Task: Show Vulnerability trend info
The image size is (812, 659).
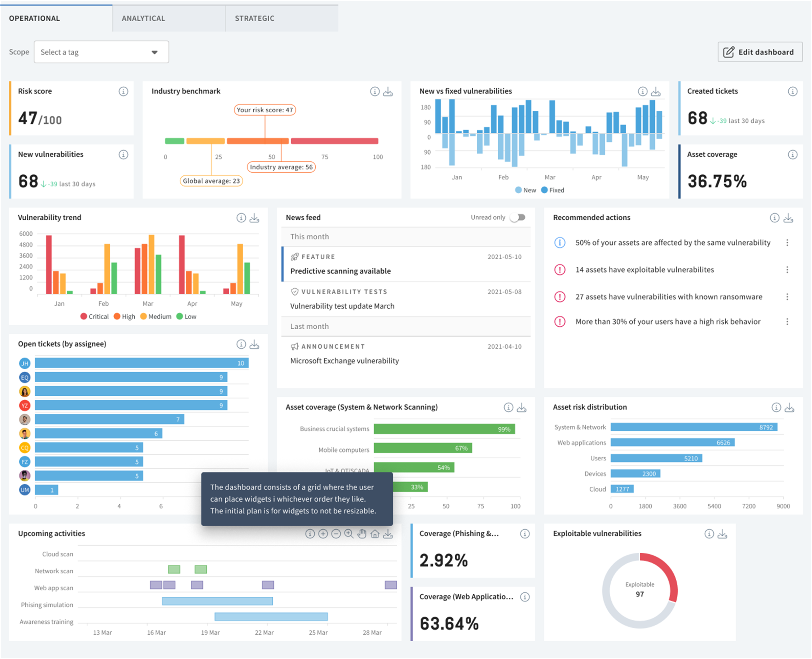Action: 241,218
